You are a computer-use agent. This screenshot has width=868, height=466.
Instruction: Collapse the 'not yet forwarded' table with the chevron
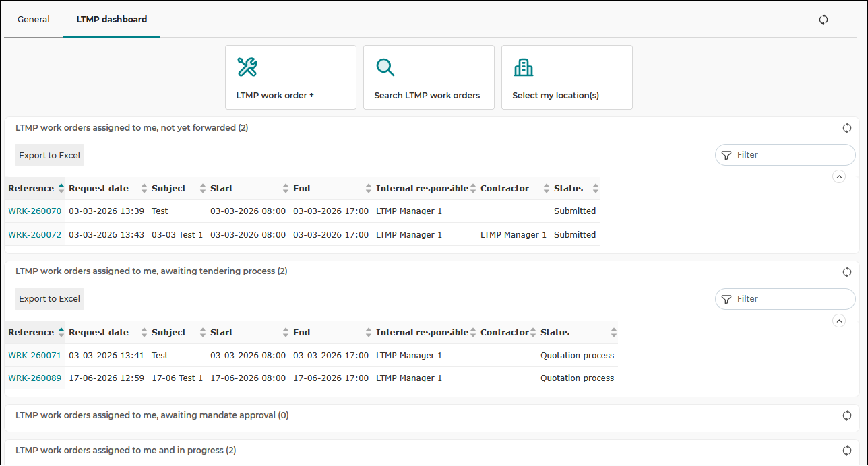839,177
